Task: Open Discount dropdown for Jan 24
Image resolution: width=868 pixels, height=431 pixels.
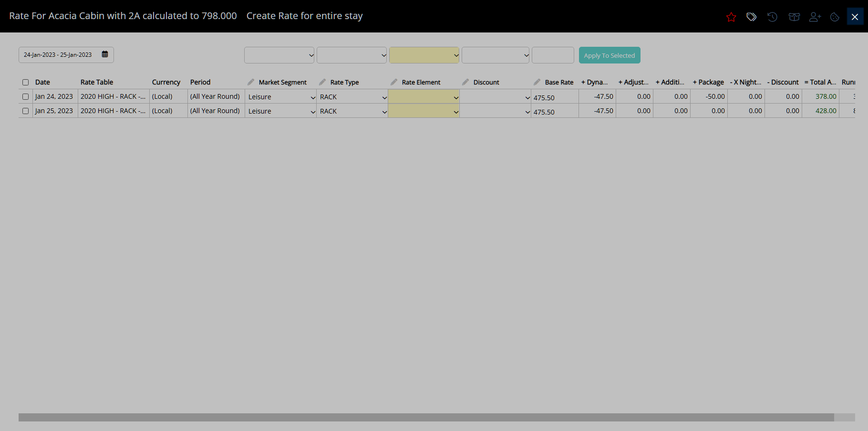Action: pos(496,97)
